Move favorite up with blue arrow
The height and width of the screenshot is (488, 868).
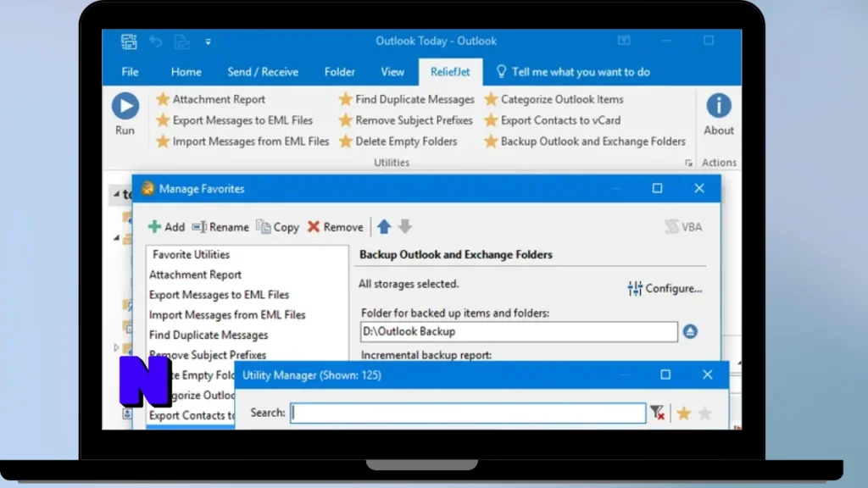tap(384, 226)
